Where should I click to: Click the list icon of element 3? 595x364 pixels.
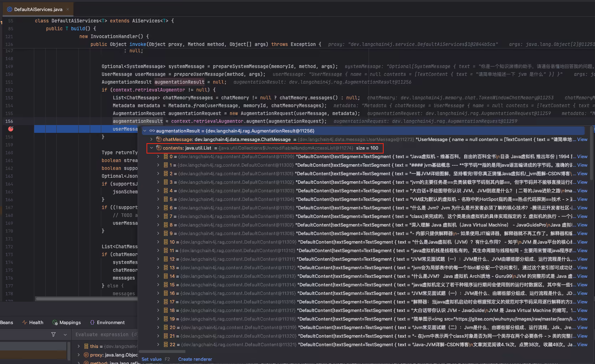tap(166, 182)
